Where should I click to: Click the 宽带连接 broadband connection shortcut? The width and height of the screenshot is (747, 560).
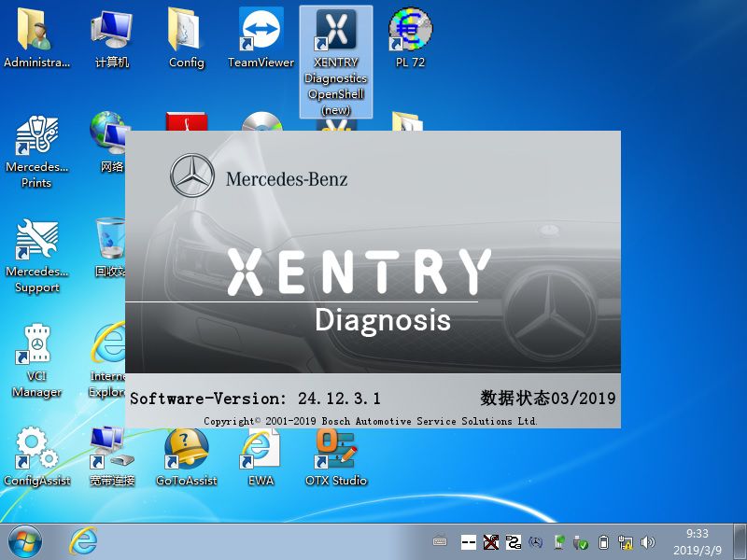point(112,456)
